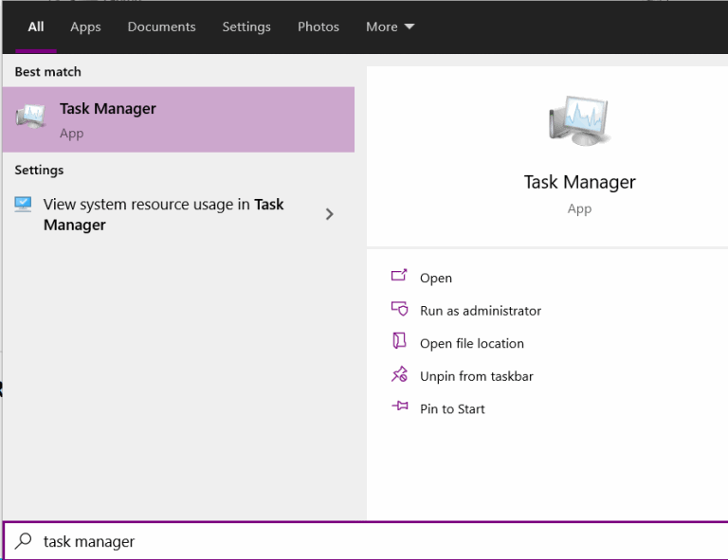Switch to the Apps tab
This screenshot has height=560, width=728.
[x=85, y=27]
